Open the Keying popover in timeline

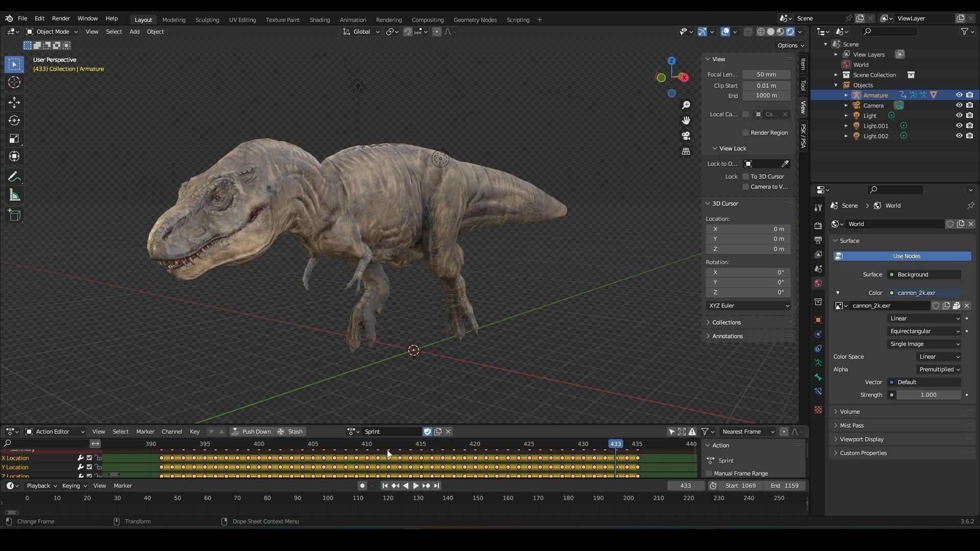75,486
